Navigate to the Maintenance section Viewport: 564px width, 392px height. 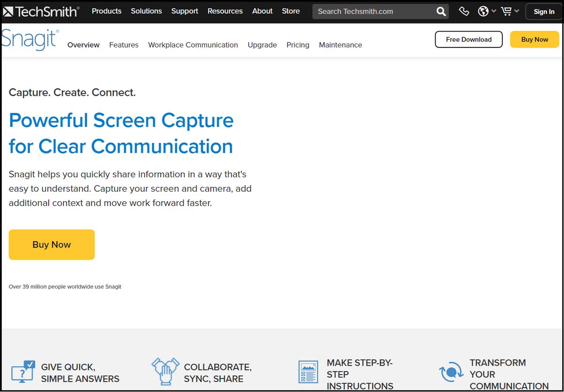point(340,45)
